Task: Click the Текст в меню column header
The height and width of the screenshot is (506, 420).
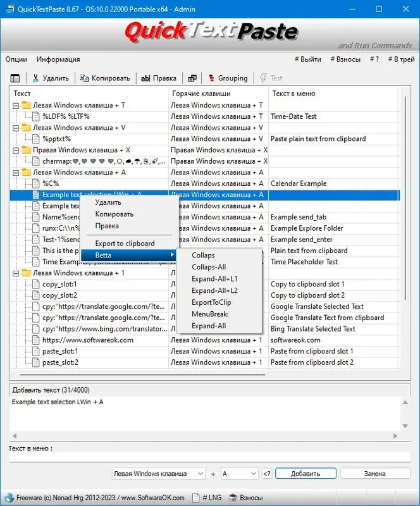Action: click(334, 94)
